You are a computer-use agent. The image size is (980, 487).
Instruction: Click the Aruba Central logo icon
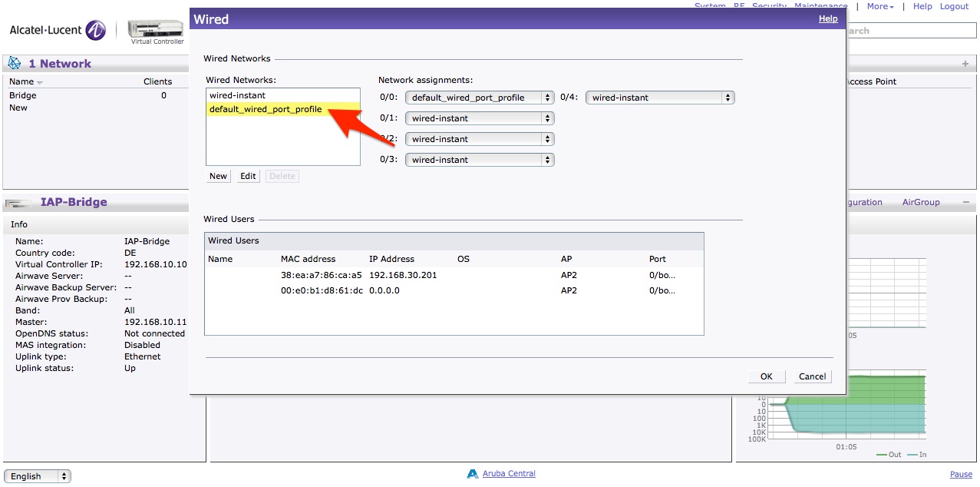point(473,474)
